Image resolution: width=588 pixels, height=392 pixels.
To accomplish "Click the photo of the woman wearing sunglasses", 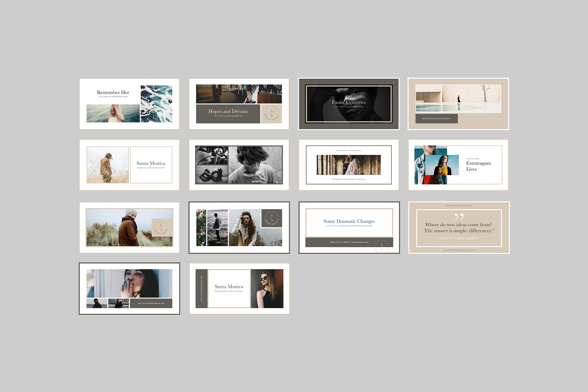I will pos(267,288).
